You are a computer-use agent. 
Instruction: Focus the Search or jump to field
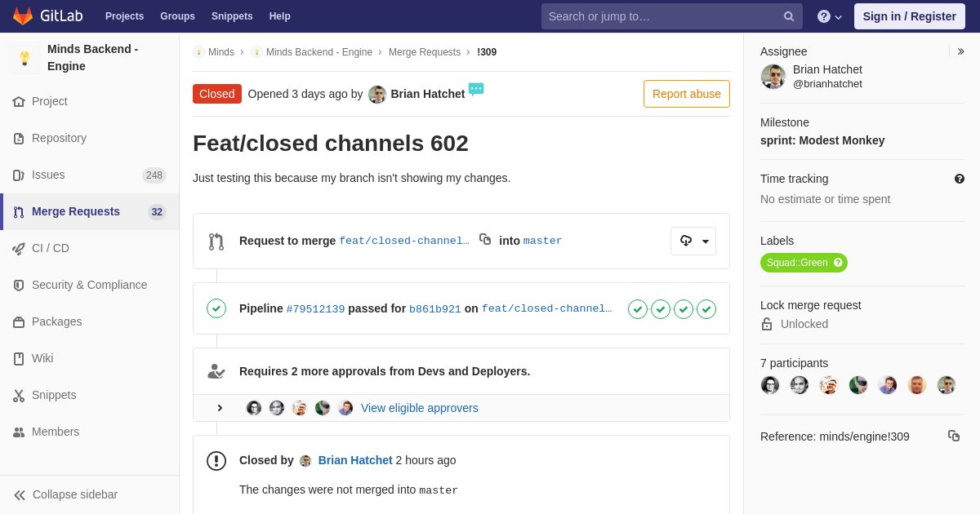pyautogui.click(x=671, y=16)
